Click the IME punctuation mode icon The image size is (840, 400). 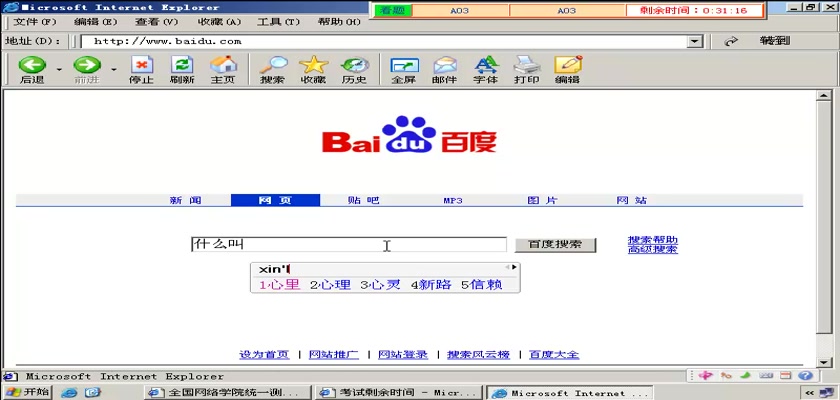click(x=726, y=376)
